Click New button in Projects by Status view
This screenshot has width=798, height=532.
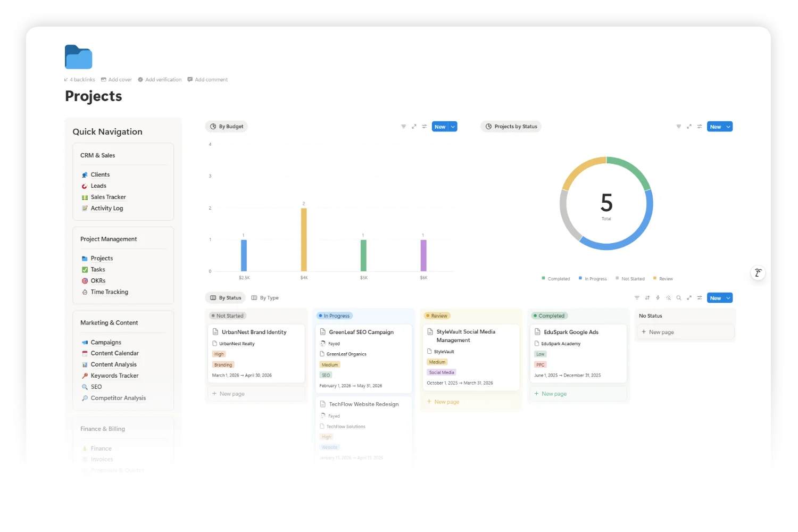coord(716,127)
